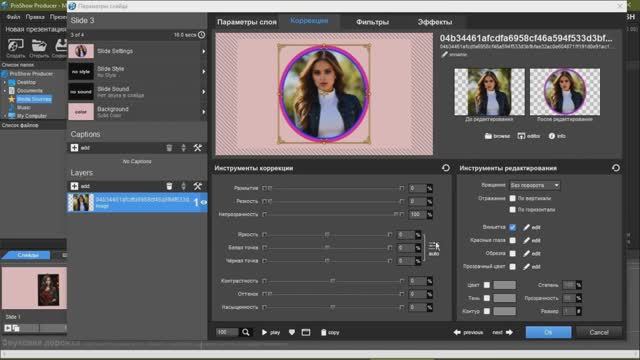Open the Layers tools wrench icon
Screen dimensions: 640x360
(x=198, y=186)
